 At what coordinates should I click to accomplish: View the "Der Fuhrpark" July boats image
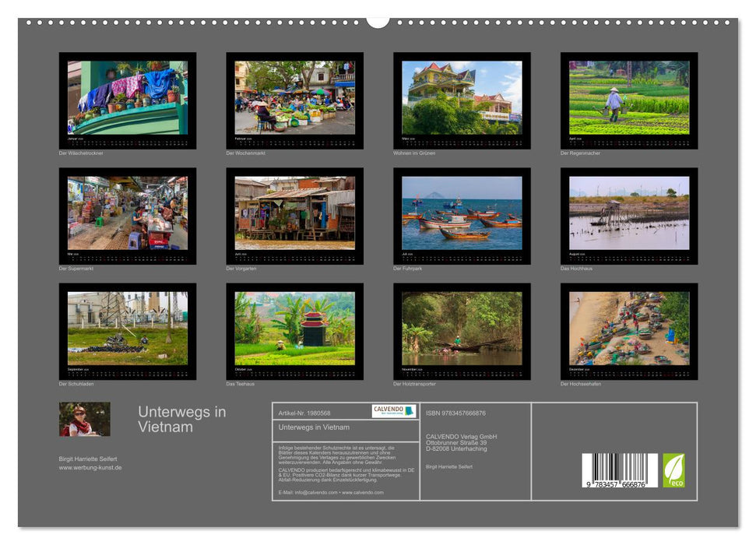click(461, 214)
